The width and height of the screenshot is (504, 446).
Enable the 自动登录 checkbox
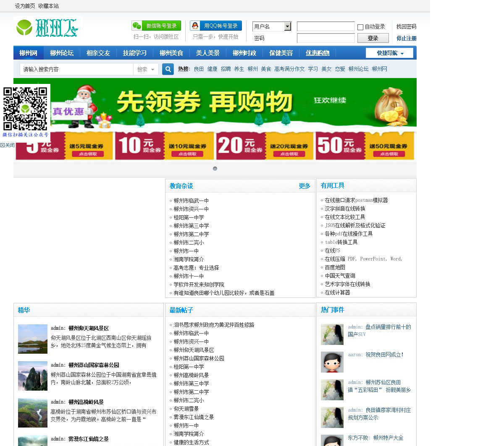tap(360, 27)
